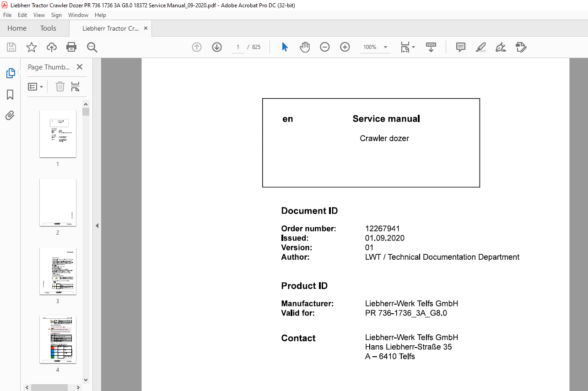Image resolution: width=588 pixels, height=391 pixels.
Task: Click the page number input field
Action: [x=238, y=47]
